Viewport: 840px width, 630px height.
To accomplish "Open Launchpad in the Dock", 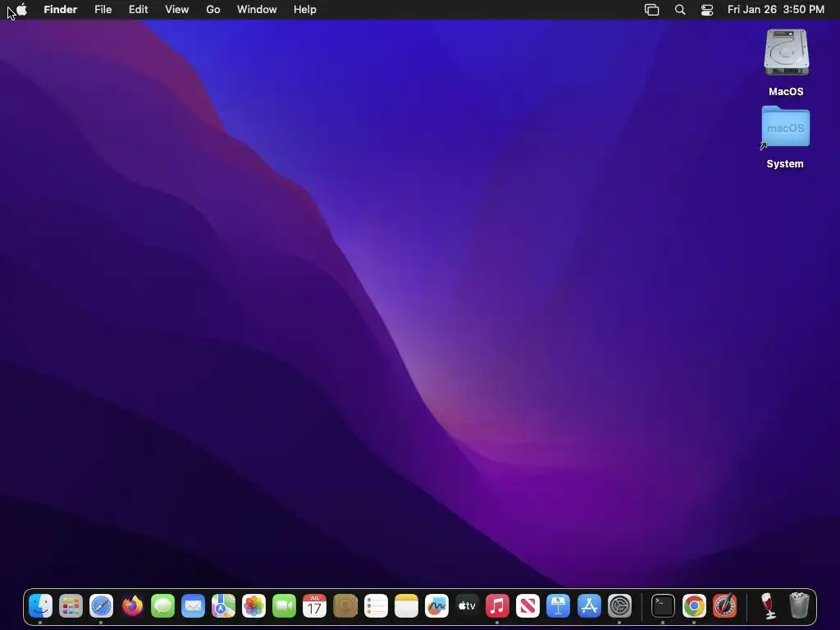I will 71,606.
